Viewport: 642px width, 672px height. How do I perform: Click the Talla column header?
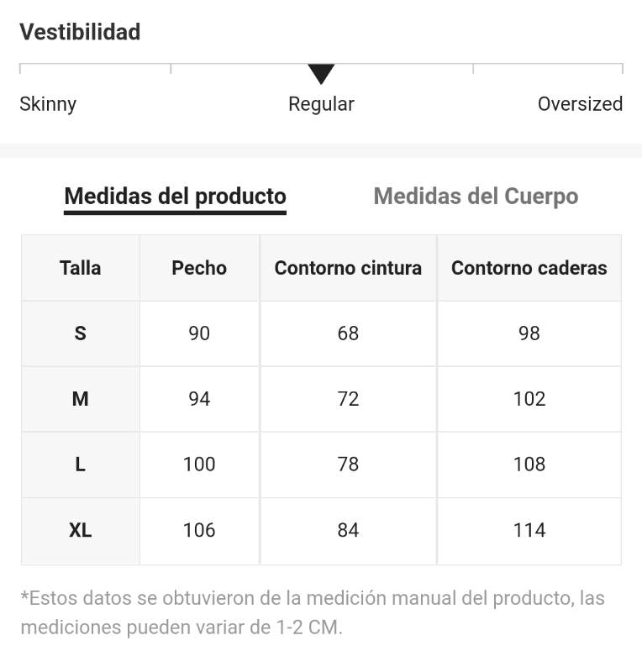point(81,268)
